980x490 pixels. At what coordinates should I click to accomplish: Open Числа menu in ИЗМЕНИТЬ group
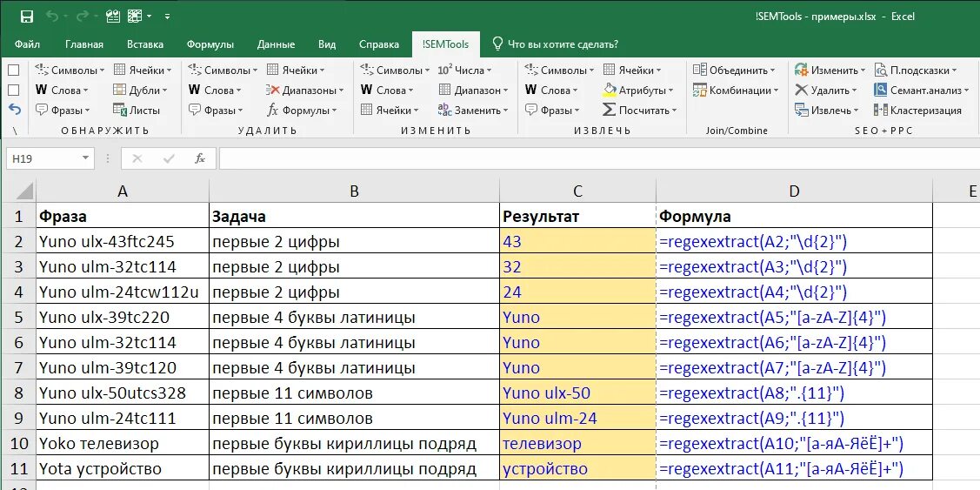pos(465,70)
